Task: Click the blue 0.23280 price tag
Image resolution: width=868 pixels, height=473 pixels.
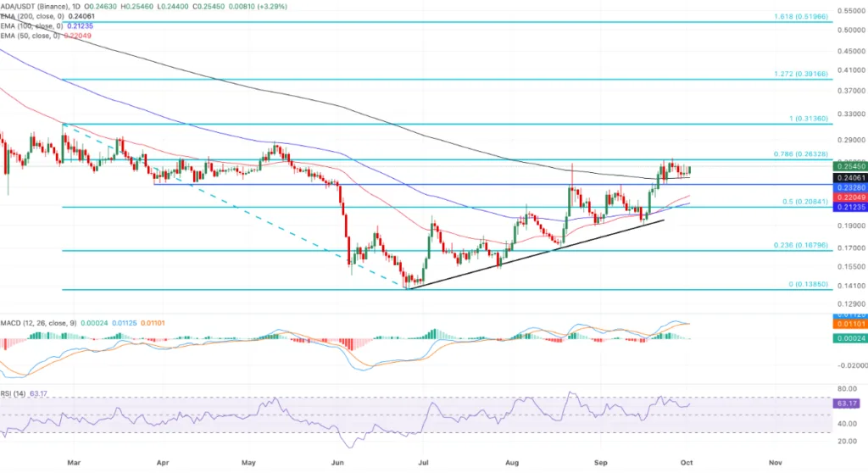Action: point(849,188)
